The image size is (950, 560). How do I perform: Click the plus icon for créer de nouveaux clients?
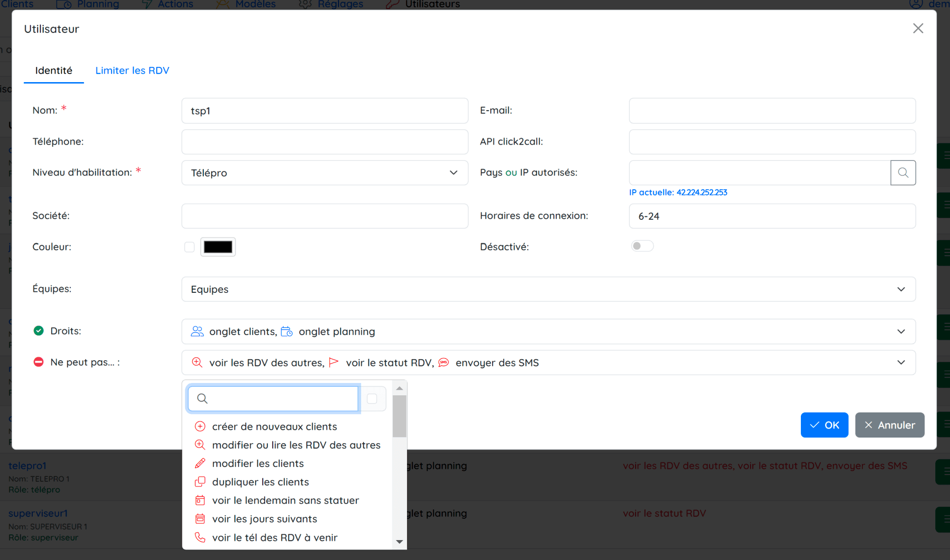pyautogui.click(x=200, y=426)
